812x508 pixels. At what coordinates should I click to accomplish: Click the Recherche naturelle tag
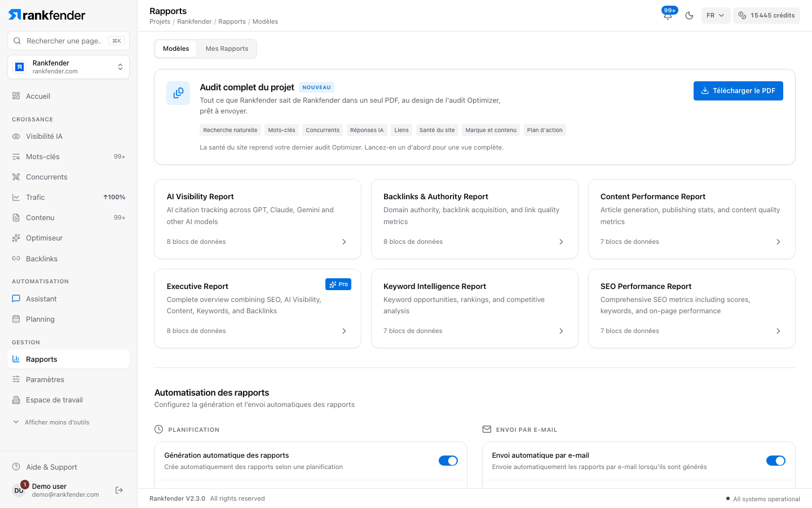230,130
